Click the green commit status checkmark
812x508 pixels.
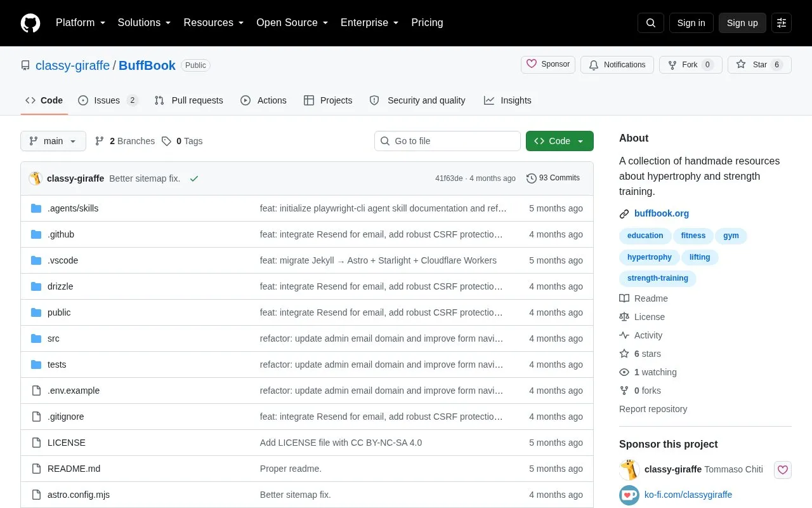pos(194,178)
